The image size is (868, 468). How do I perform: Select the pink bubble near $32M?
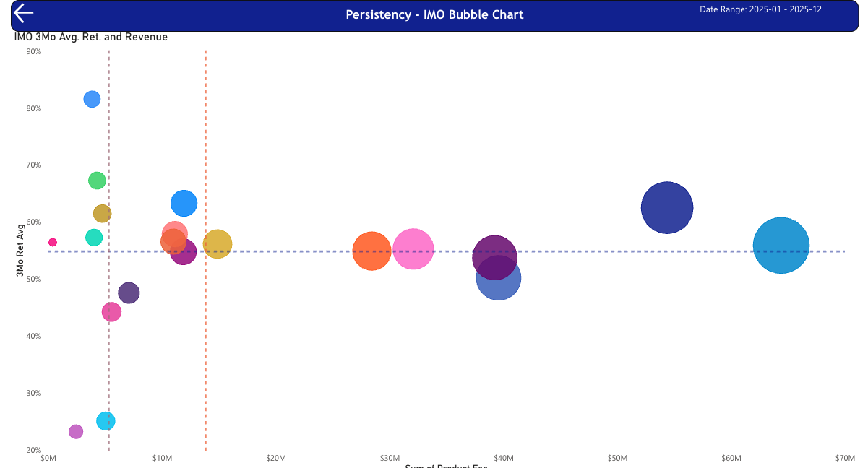click(413, 250)
